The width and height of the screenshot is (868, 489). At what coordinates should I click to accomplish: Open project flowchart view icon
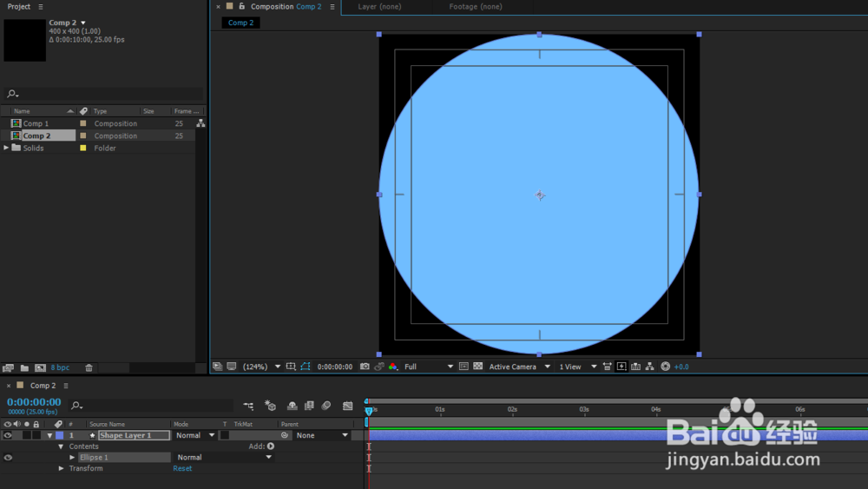(x=201, y=123)
